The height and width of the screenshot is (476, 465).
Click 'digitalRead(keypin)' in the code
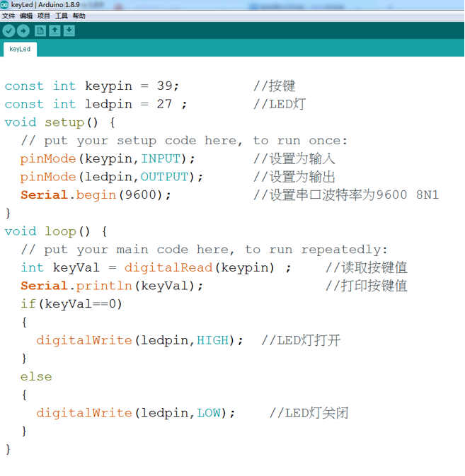coord(200,268)
